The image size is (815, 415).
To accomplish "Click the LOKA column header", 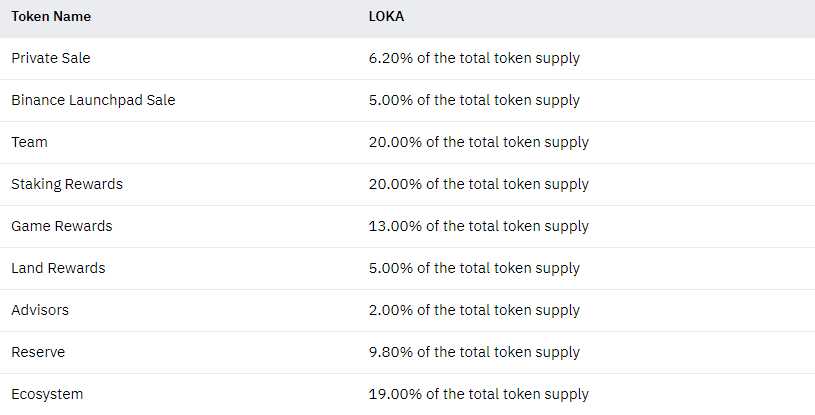I will click(388, 16).
